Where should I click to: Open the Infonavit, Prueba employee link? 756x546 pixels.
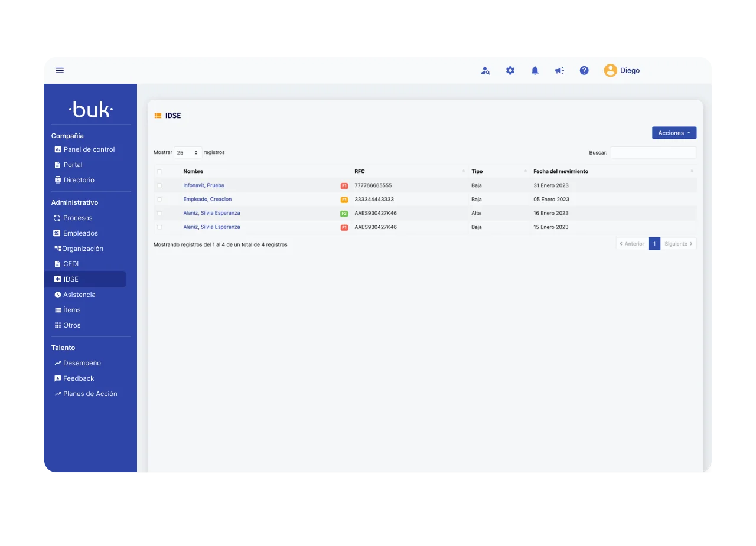(x=204, y=185)
